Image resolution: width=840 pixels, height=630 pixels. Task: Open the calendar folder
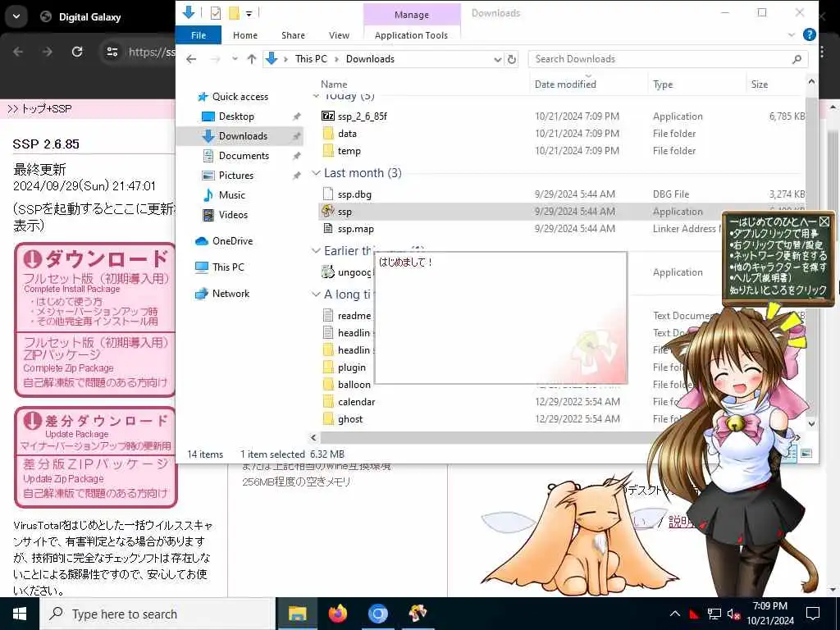click(349, 402)
